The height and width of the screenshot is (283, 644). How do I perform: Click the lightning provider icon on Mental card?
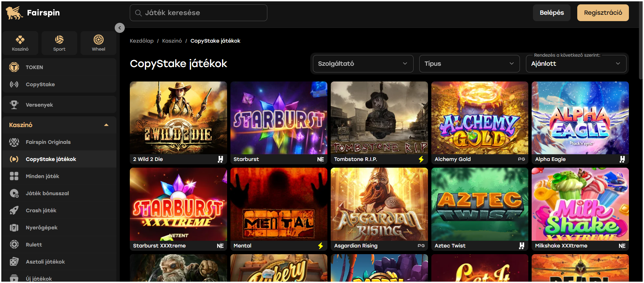321,246
